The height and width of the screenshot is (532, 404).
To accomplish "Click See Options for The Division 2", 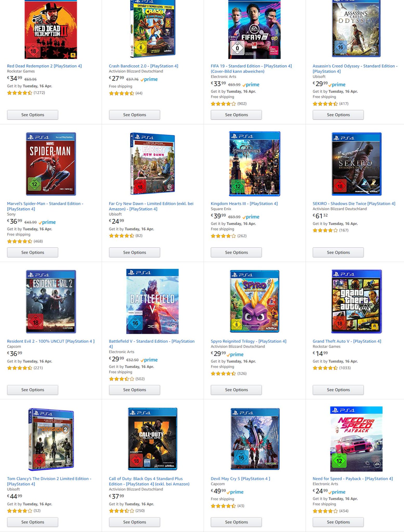I will 32,522.
